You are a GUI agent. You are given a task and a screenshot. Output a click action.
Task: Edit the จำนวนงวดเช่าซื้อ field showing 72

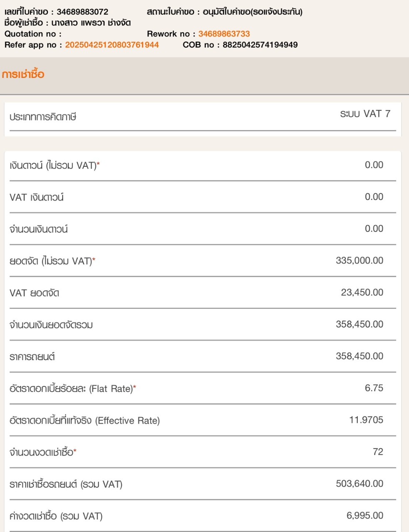(x=378, y=452)
